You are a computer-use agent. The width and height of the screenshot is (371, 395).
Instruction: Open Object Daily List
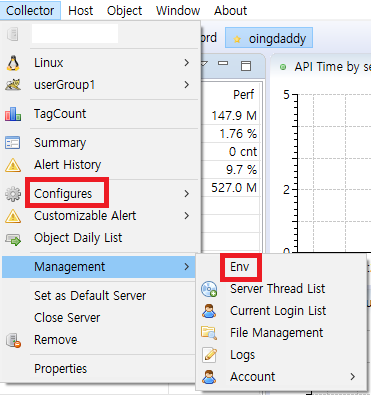pyautogui.click(x=100, y=238)
